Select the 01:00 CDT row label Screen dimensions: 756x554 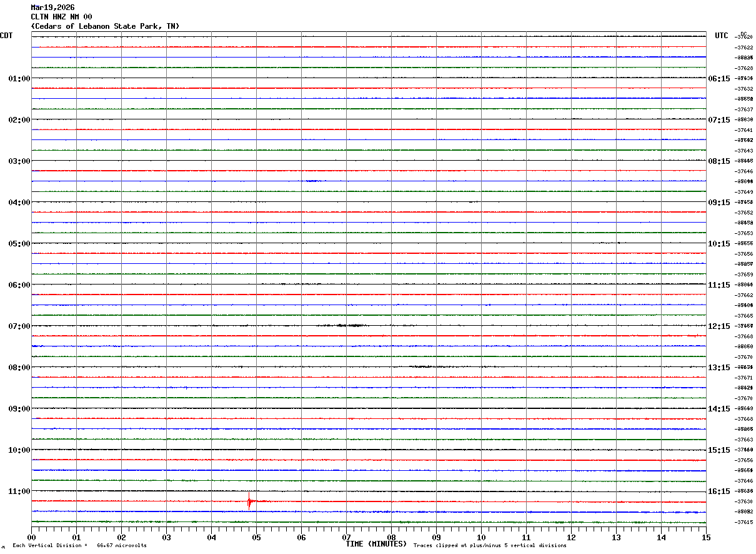click(19, 79)
